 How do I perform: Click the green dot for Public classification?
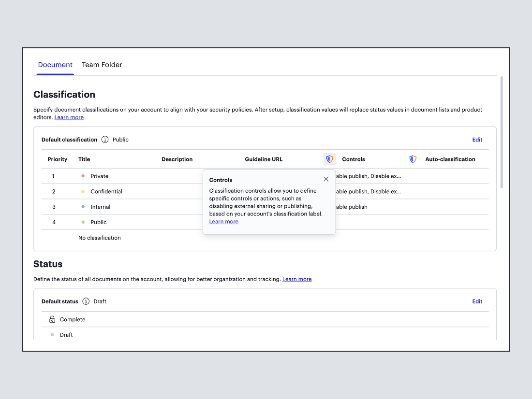pyautogui.click(x=83, y=222)
